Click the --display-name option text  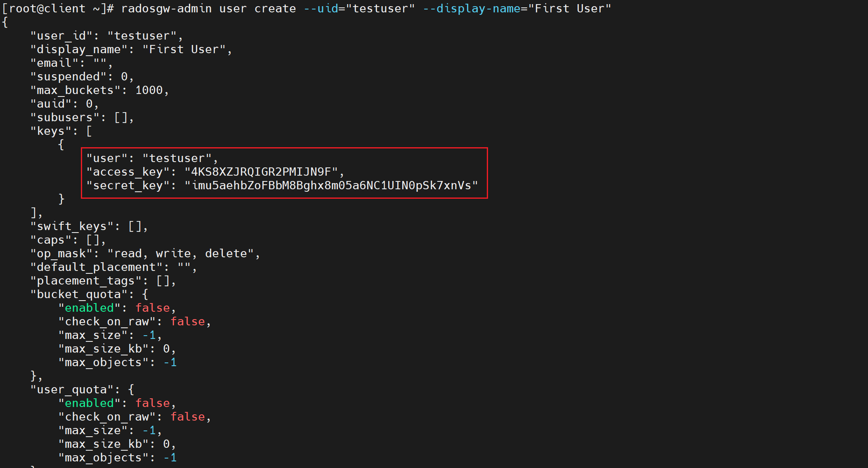(x=471, y=9)
